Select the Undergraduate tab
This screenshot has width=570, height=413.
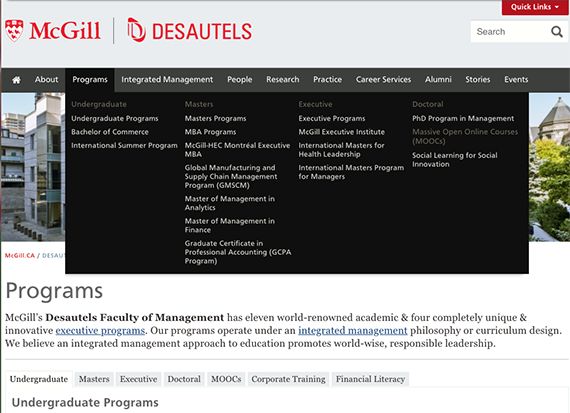39,379
